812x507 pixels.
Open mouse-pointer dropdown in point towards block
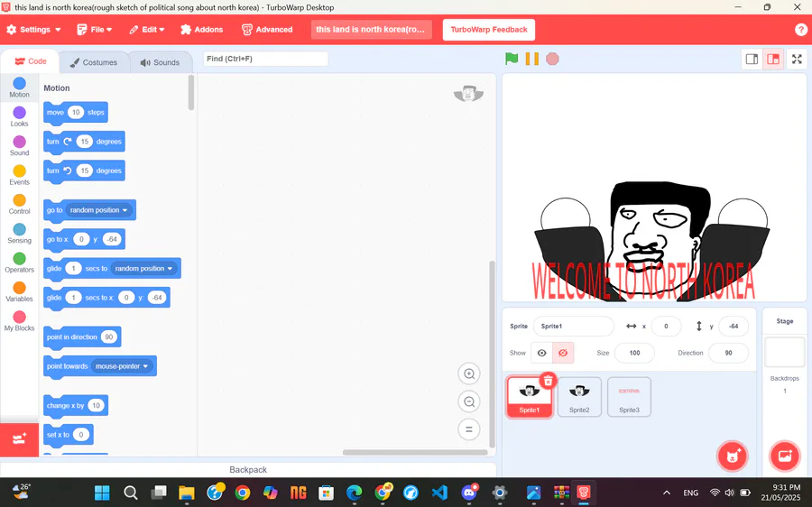point(122,366)
